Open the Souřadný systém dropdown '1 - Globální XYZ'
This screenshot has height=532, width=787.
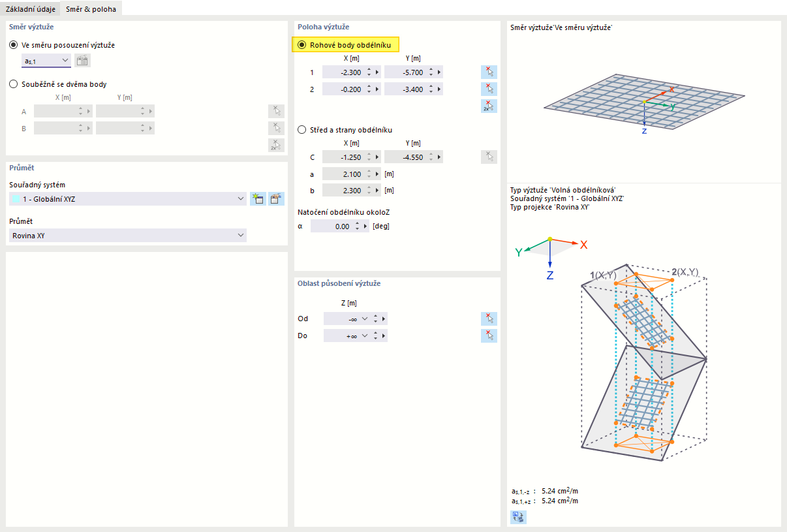click(128, 199)
